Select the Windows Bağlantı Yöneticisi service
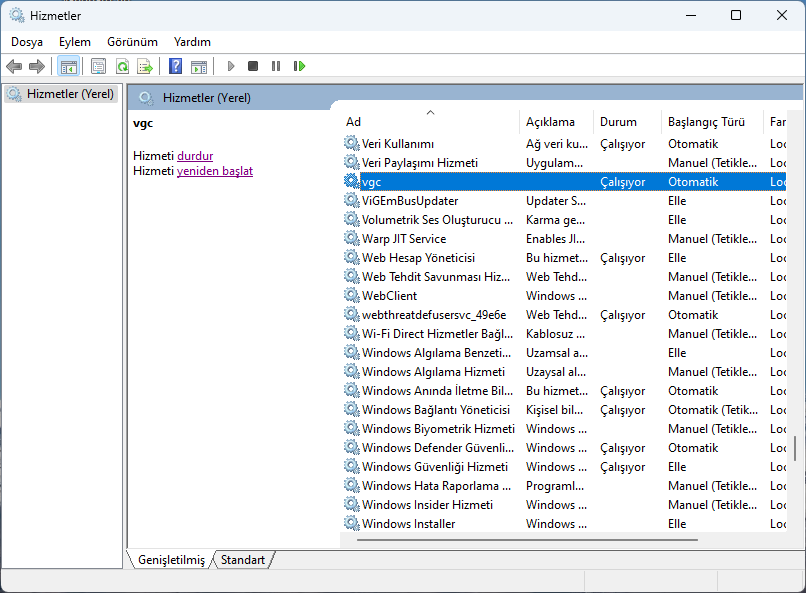806x593 pixels. click(x=563, y=410)
